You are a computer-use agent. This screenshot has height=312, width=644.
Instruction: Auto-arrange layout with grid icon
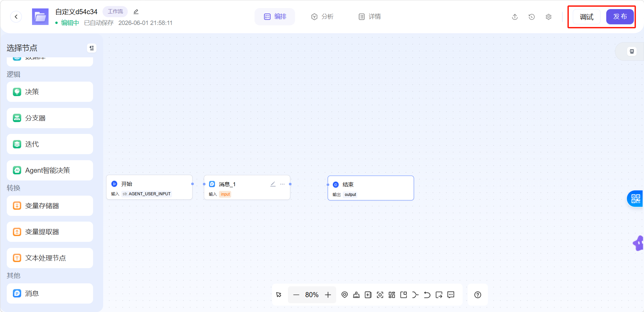[392, 295]
